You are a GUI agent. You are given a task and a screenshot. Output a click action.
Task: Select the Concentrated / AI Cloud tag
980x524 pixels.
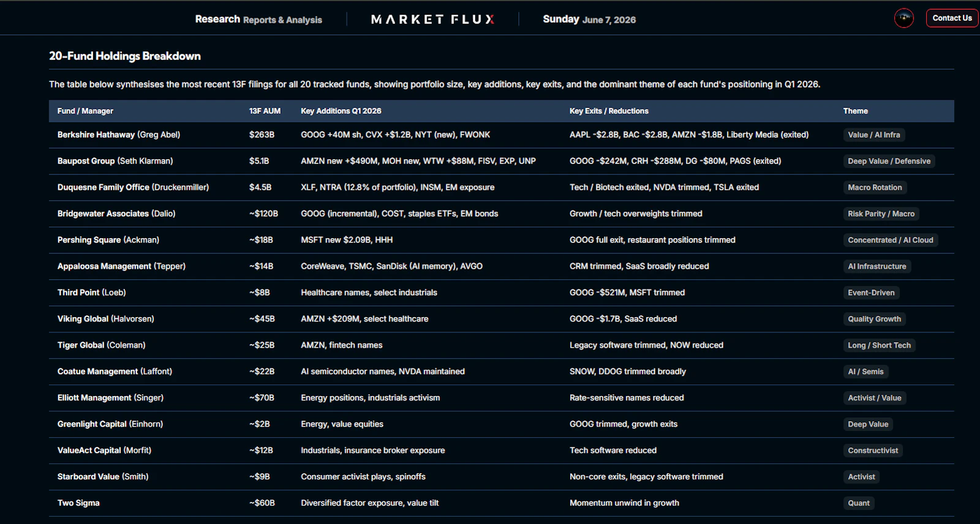pos(891,240)
